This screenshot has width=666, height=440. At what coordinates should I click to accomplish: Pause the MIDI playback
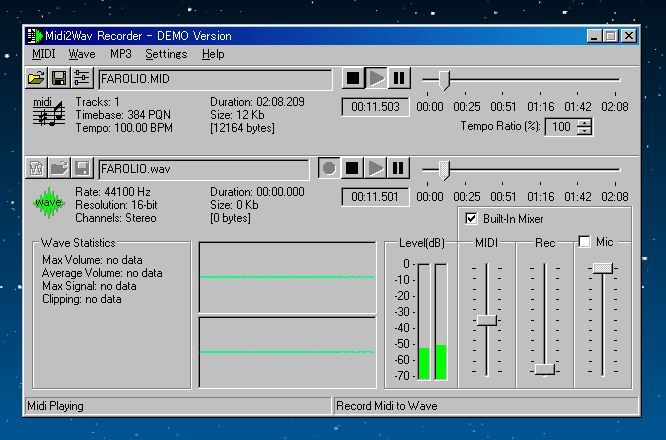[x=399, y=78]
